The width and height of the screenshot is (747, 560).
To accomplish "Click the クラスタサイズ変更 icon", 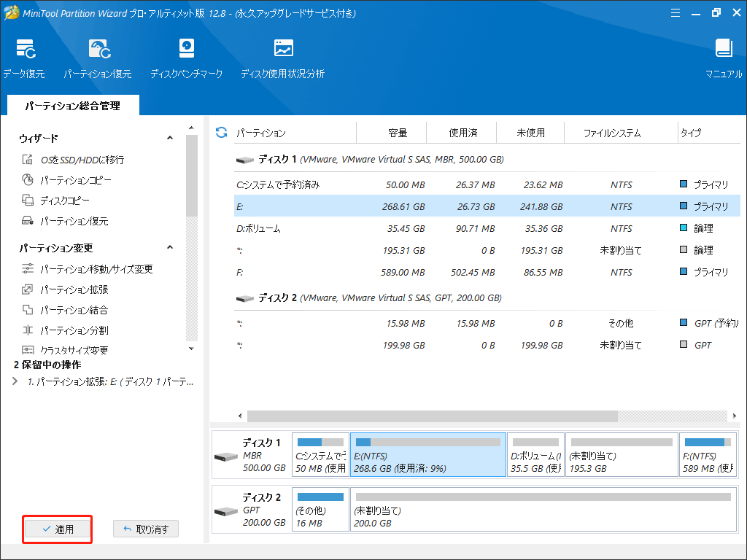I will (28, 350).
